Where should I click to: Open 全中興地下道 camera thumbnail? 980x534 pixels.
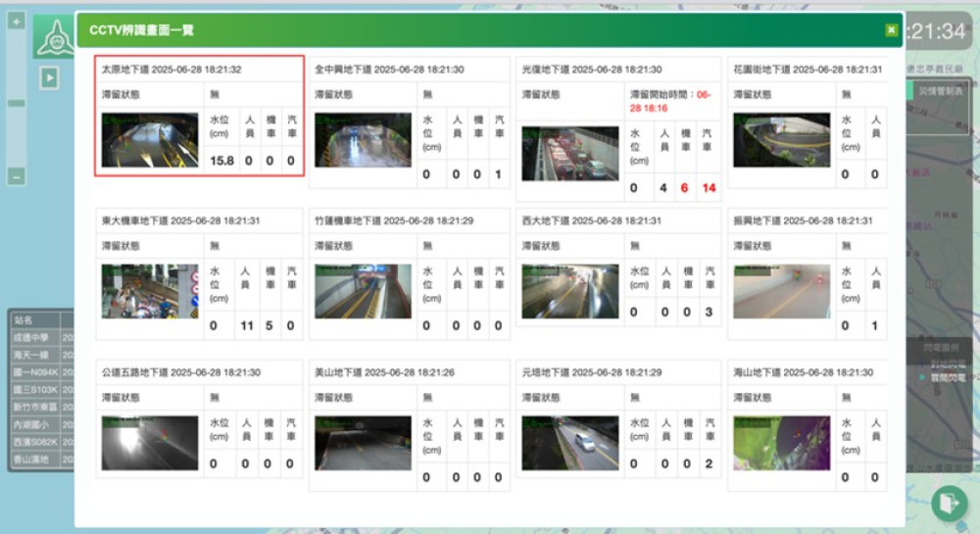(364, 140)
